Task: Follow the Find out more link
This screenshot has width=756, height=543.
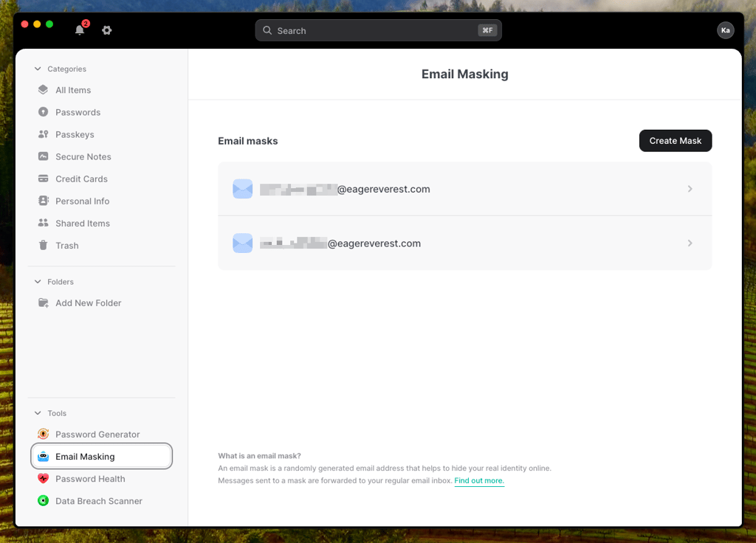Action: click(x=478, y=480)
